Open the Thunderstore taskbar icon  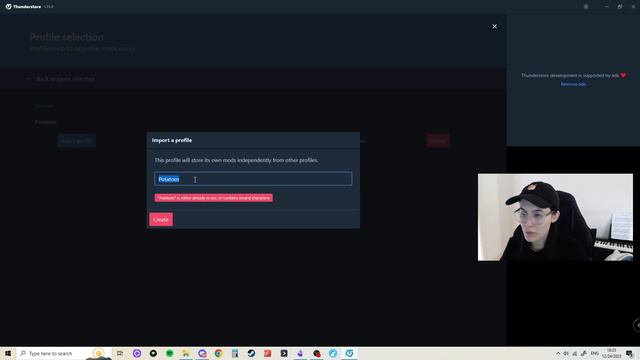tap(349, 353)
